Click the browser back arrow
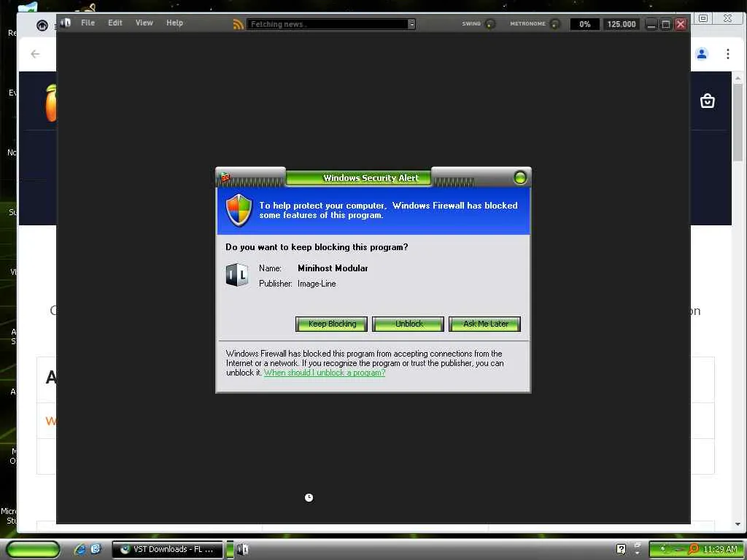747x560 pixels. point(35,54)
